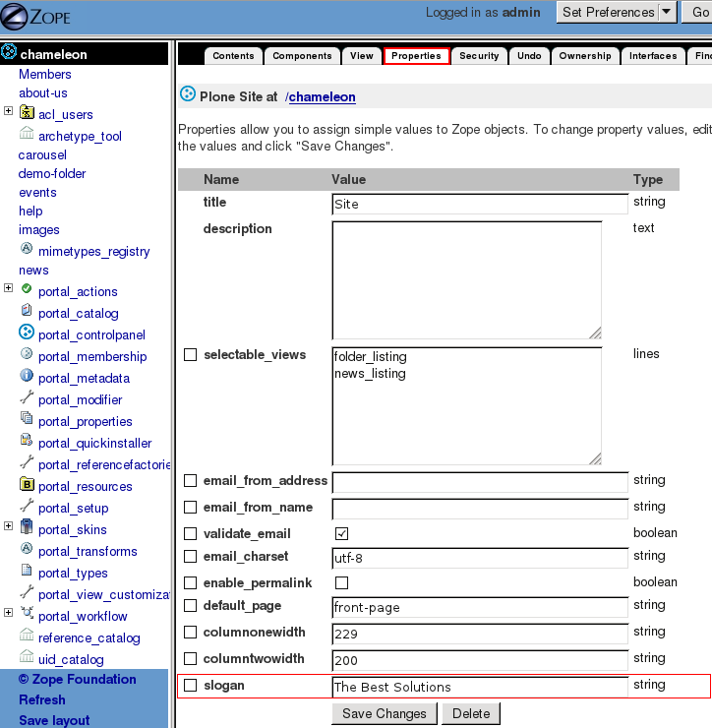Click the Save layout link
Image resolution: width=712 pixels, height=728 pixels.
(54, 720)
